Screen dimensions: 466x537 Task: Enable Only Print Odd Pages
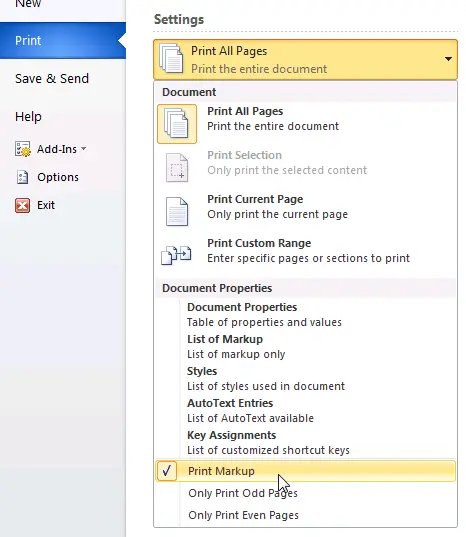pyautogui.click(x=243, y=493)
